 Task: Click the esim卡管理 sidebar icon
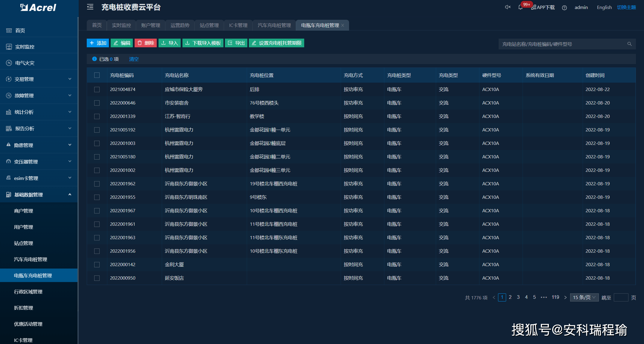pos(8,178)
